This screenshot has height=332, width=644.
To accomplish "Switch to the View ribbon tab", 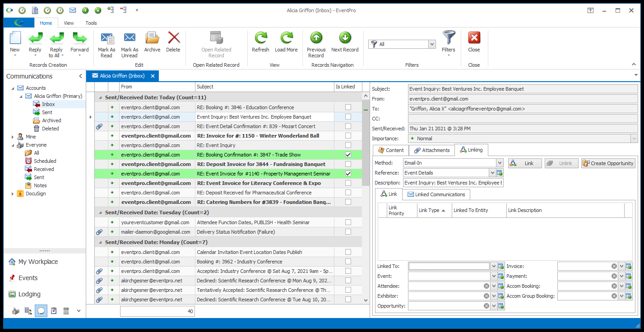I will coord(69,23).
